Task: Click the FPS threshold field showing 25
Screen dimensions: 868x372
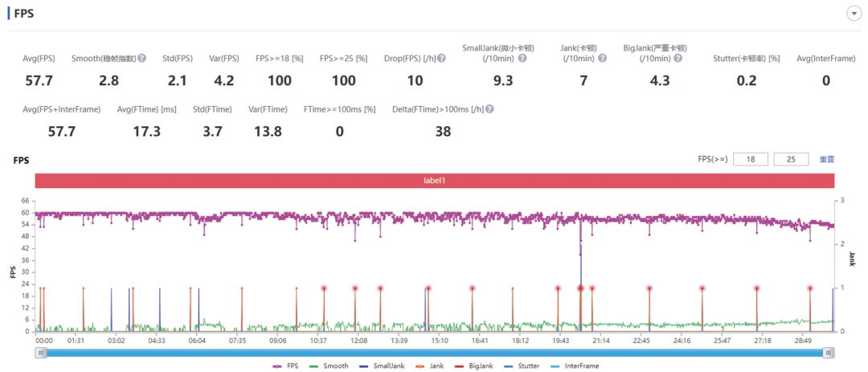Action: click(791, 159)
